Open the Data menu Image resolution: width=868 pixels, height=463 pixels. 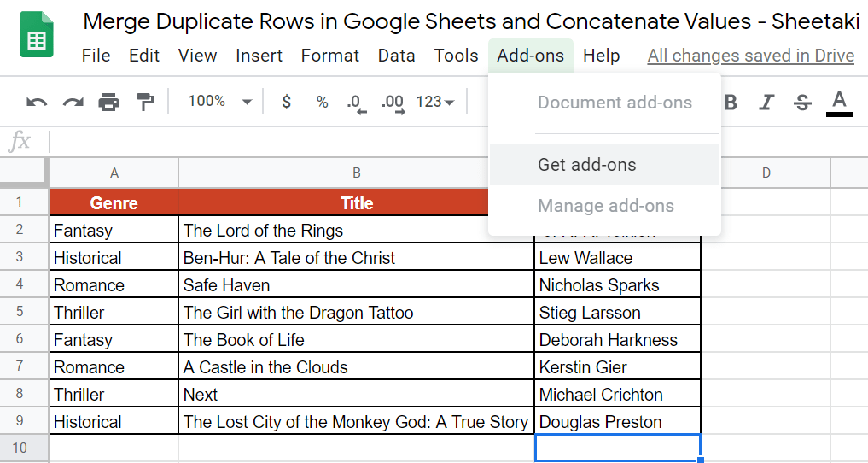tap(396, 56)
